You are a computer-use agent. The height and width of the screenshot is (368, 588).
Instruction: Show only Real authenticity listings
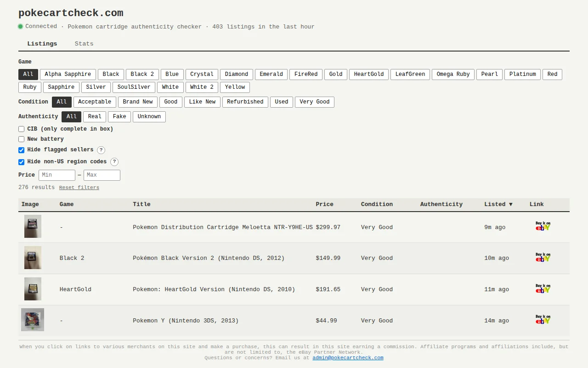coord(95,117)
